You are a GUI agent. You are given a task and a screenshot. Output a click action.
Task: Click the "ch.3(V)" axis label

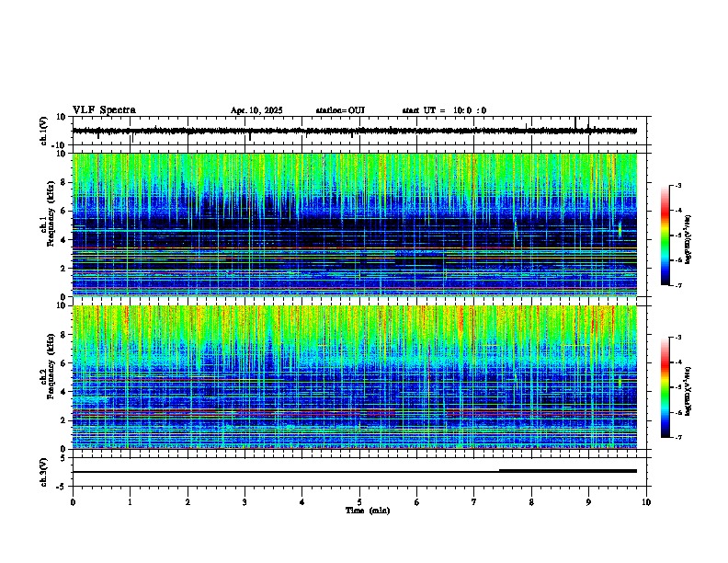44,472
